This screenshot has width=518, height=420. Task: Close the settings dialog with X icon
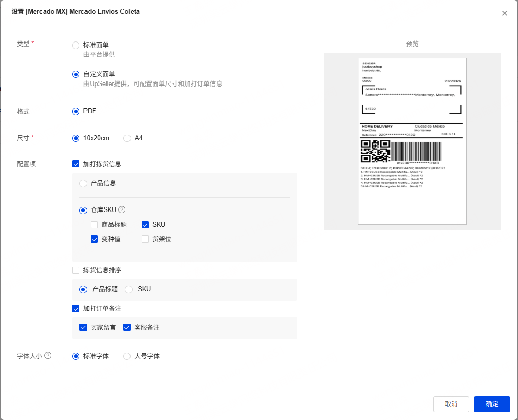(504, 13)
